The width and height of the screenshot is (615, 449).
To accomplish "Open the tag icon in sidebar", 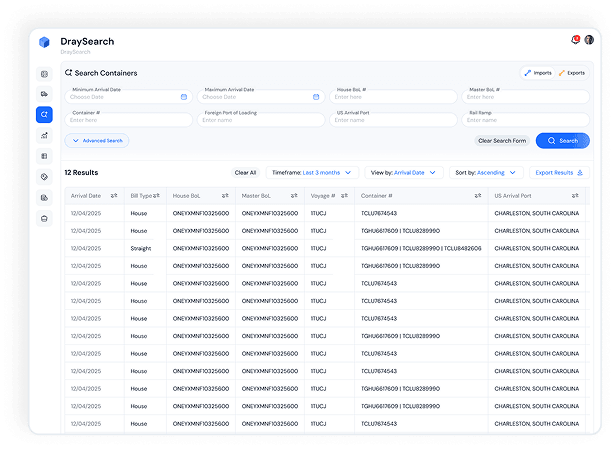I will coord(44,177).
